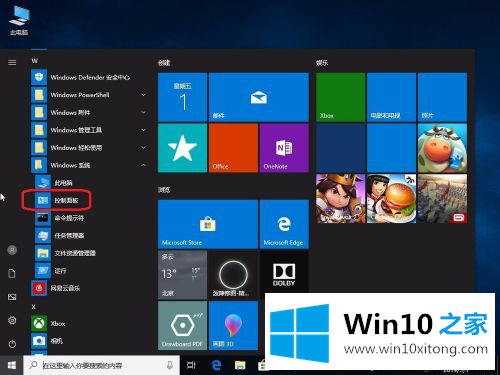Click the taskbar search box

(102, 365)
